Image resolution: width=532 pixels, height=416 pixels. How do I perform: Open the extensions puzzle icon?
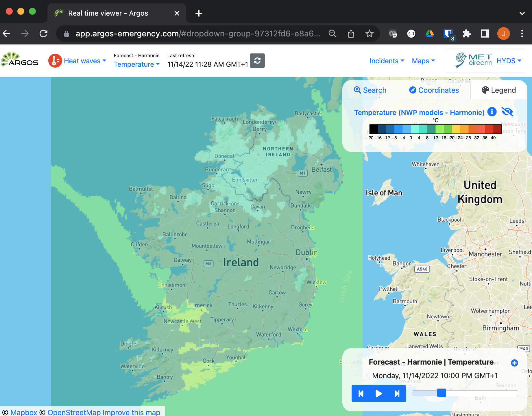tap(467, 34)
